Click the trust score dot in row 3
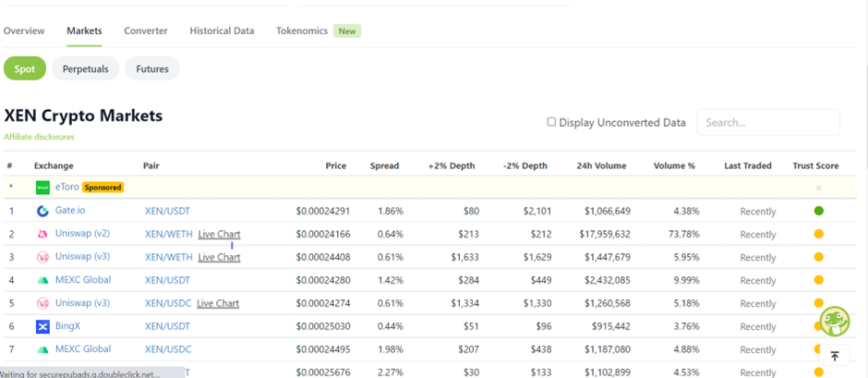 (x=819, y=257)
